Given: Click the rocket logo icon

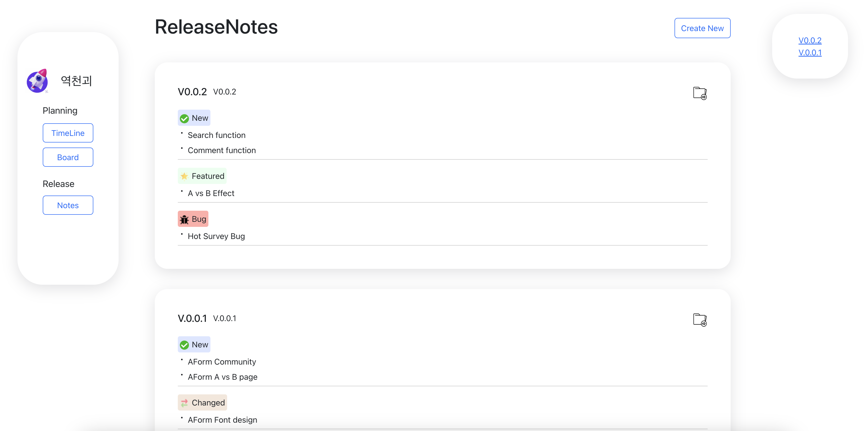Looking at the screenshot, I should pyautogui.click(x=37, y=81).
